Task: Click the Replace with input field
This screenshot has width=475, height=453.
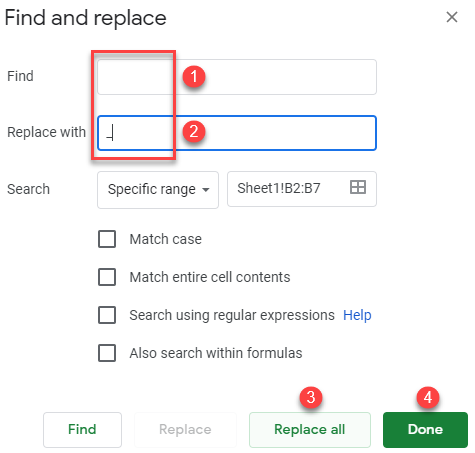Action: 237,133
